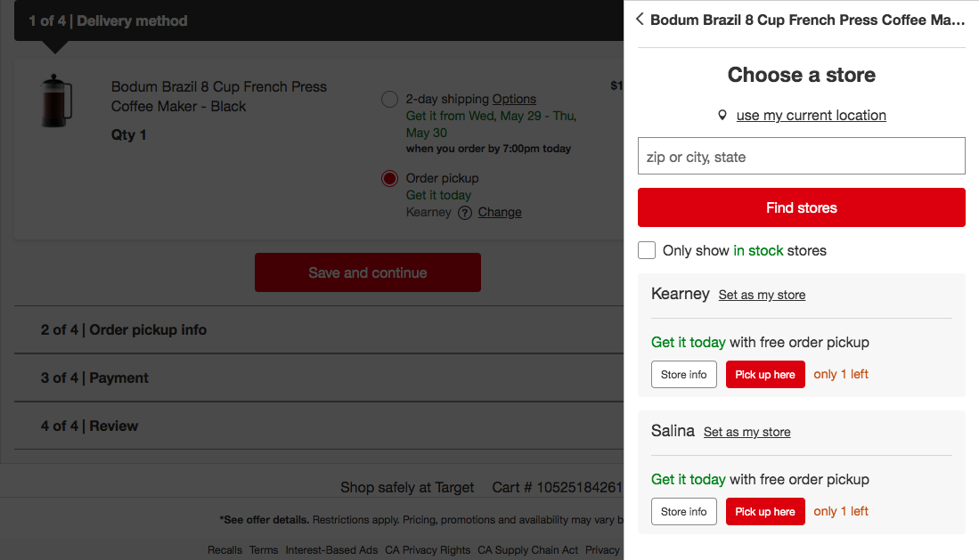Open the shipping Options link
Image resolution: width=979 pixels, height=560 pixels.
click(x=514, y=99)
